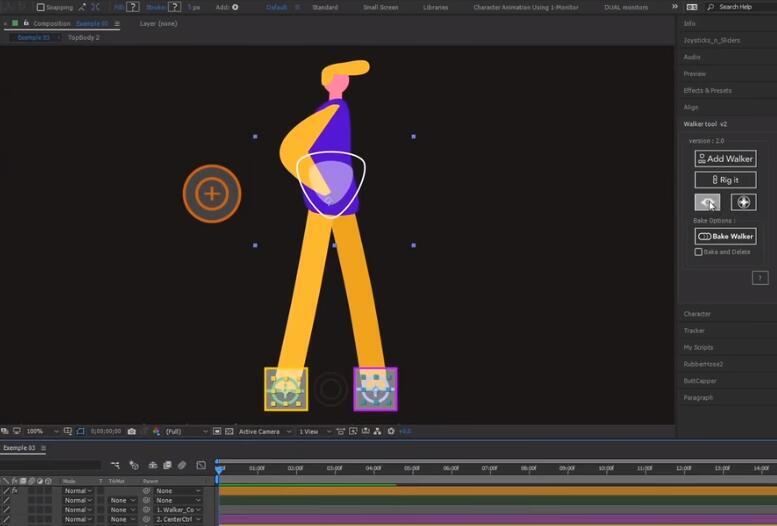
Task: Enable the Bake and Delete checkbox
Action: click(x=699, y=252)
